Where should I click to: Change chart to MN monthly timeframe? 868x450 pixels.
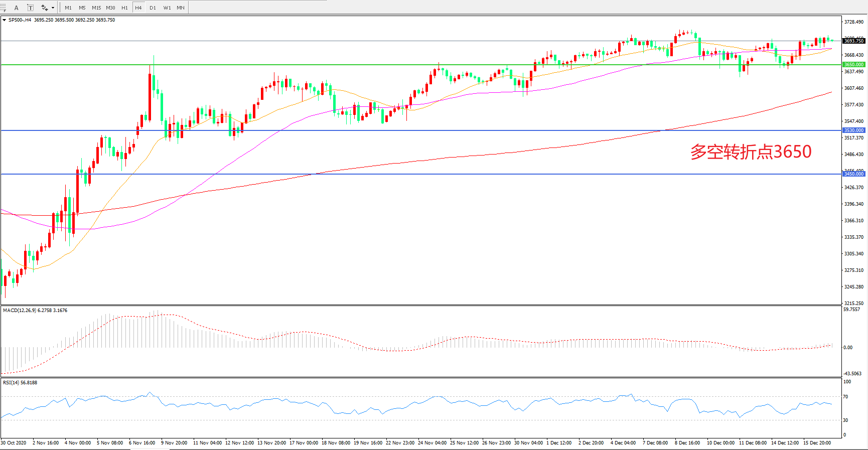pyautogui.click(x=181, y=8)
